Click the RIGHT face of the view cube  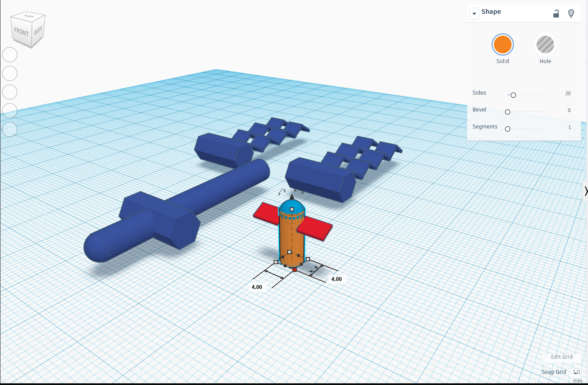pos(38,31)
